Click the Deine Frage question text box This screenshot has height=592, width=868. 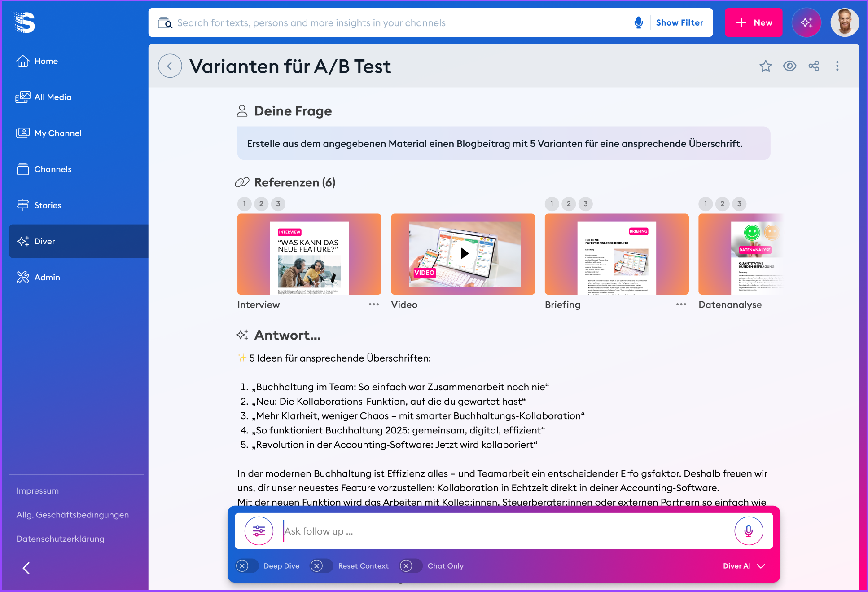pos(504,144)
